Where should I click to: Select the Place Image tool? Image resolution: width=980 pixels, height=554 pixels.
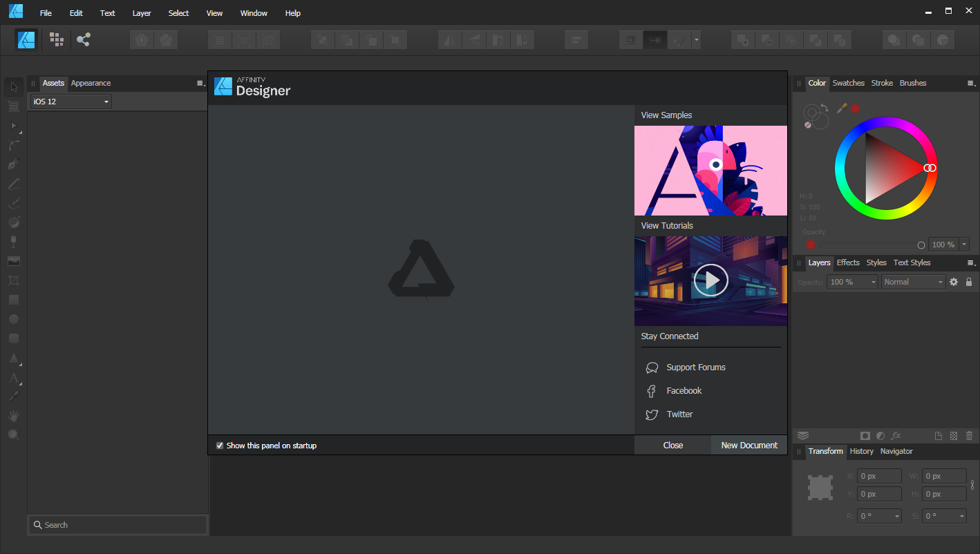pyautogui.click(x=14, y=261)
